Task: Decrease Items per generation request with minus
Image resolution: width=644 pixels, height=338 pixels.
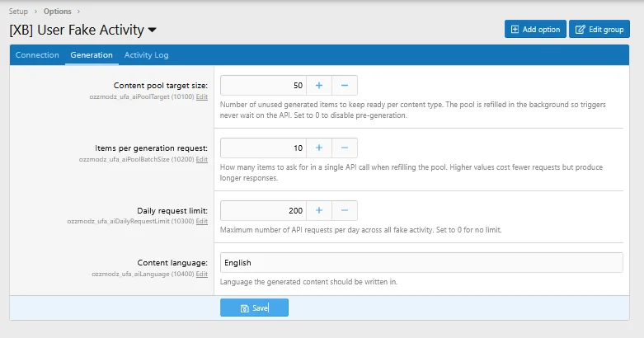Action: coord(345,148)
